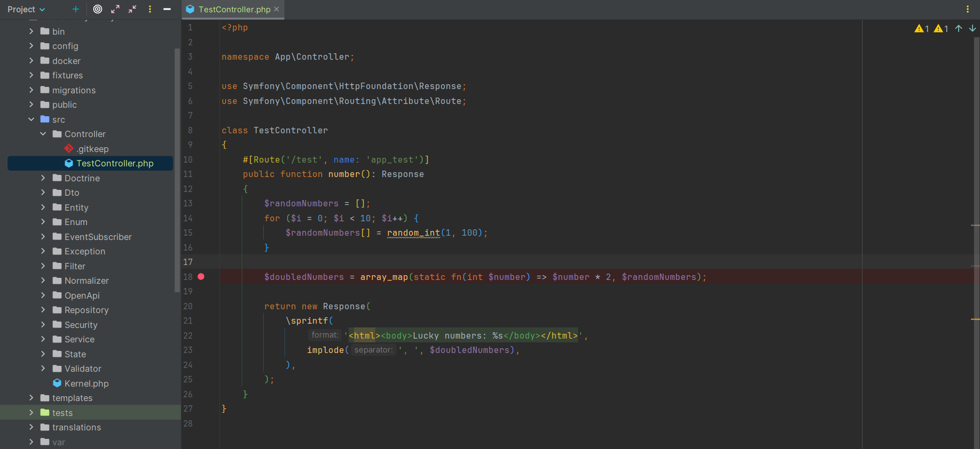The image size is (980, 449).
Task: Close the TestController.php tab
Action: tap(276, 9)
